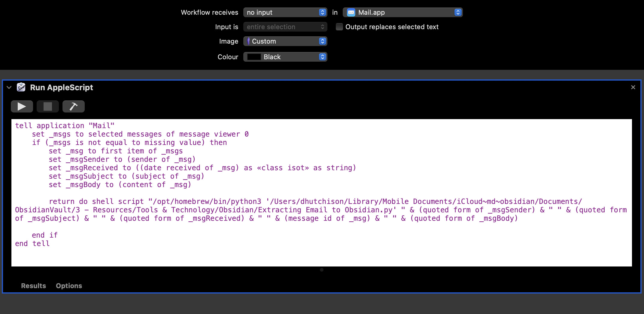
Task: Click the 'tell application "Mail"' line
Action: tap(65, 126)
